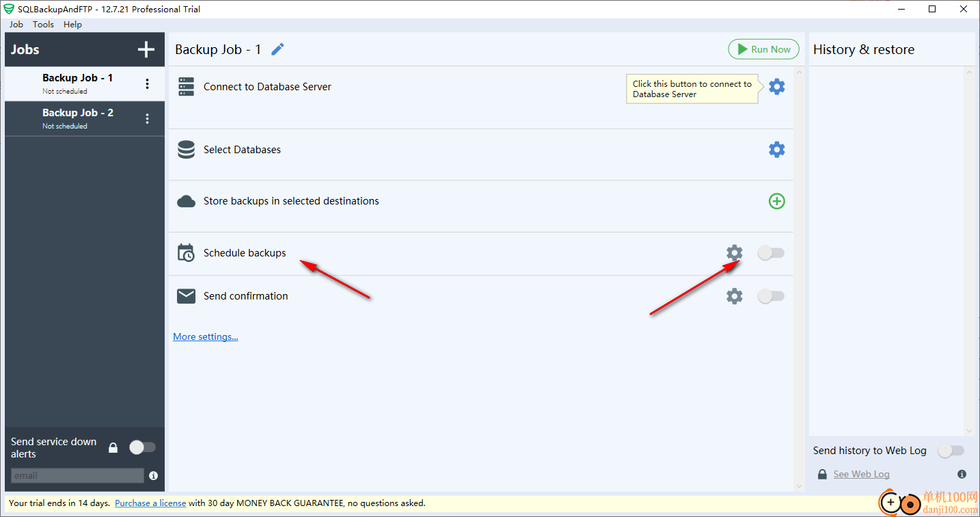Click the Select Databases label
Image resolution: width=980 pixels, height=517 pixels.
pyautogui.click(x=242, y=150)
